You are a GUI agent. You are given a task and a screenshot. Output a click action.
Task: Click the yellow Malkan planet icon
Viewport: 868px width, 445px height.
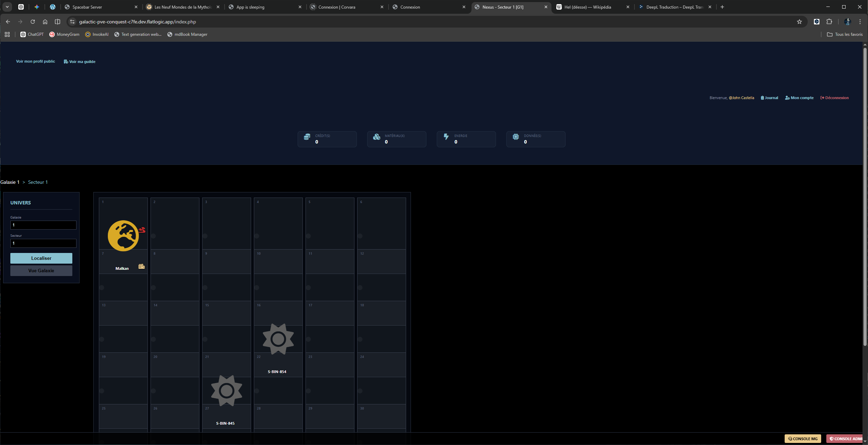[123, 236]
